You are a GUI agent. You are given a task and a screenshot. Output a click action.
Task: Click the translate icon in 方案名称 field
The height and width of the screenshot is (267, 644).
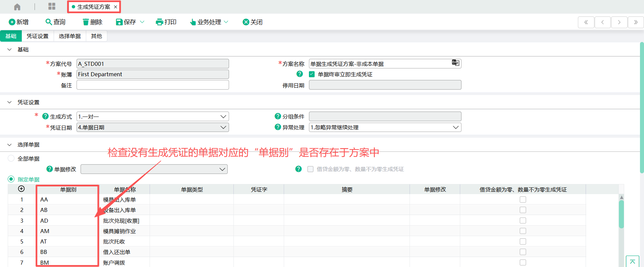tap(455, 63)
